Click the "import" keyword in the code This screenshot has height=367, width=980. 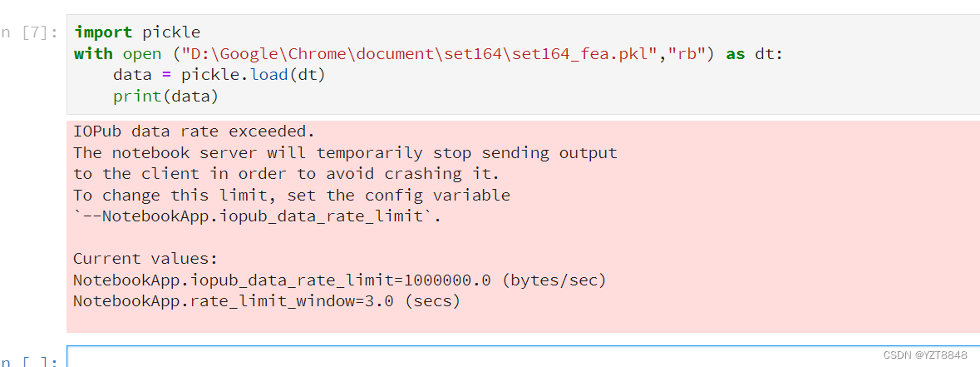pyautogui.click(x=103, y=32)
